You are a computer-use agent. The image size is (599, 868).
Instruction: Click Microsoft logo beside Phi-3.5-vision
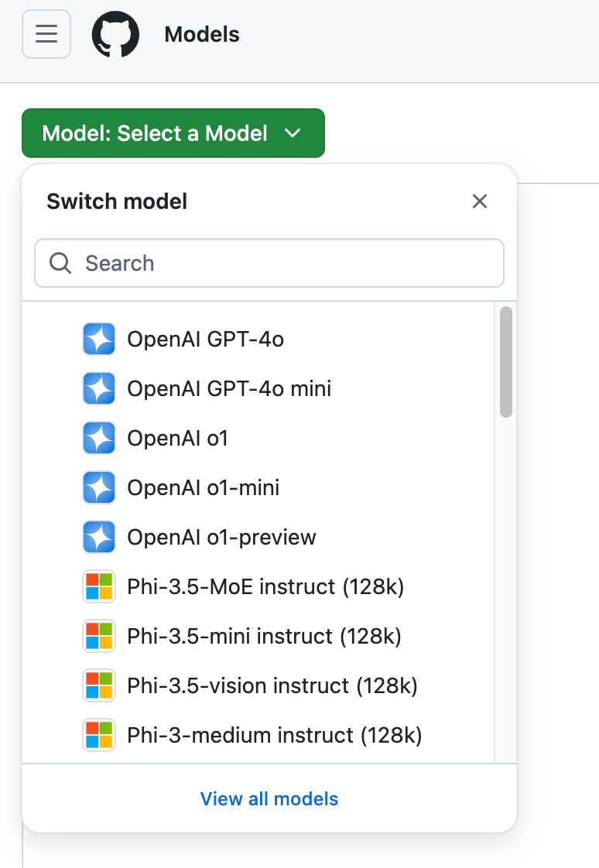point(99,685)
